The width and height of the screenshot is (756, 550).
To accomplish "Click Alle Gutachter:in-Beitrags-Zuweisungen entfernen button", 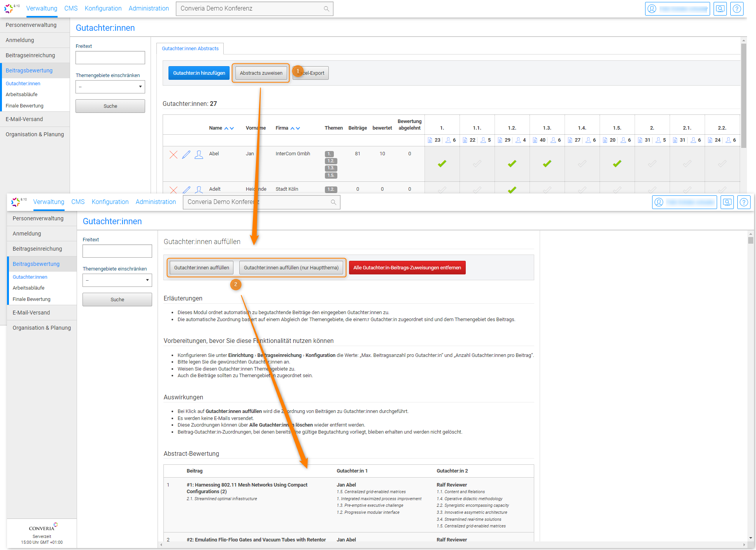I will point(407,268).
